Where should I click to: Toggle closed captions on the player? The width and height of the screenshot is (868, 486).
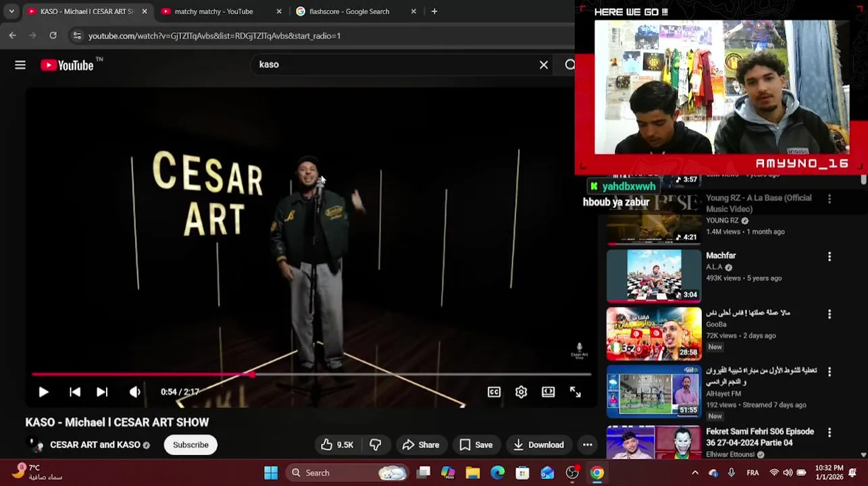(x=494, y=391)
